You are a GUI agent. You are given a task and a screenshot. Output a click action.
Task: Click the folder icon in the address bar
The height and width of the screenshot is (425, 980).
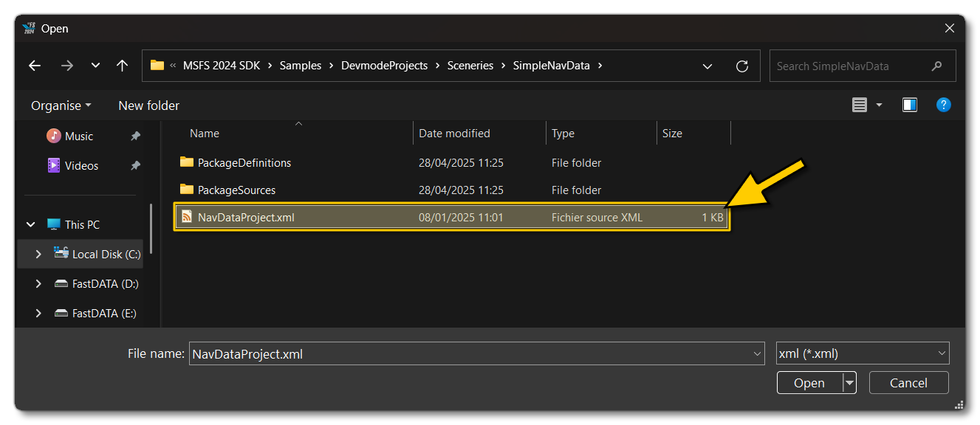click(157, 65)
